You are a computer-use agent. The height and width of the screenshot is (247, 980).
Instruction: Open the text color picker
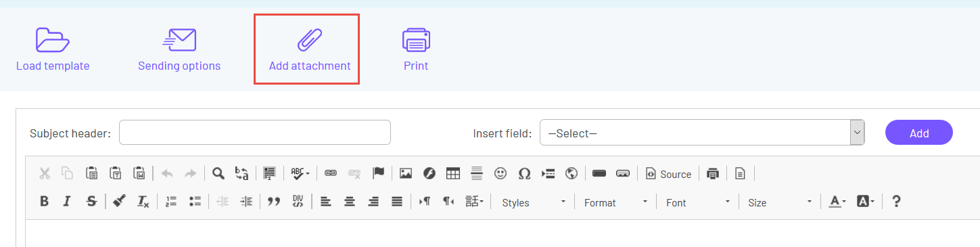[x=837, y=201]
